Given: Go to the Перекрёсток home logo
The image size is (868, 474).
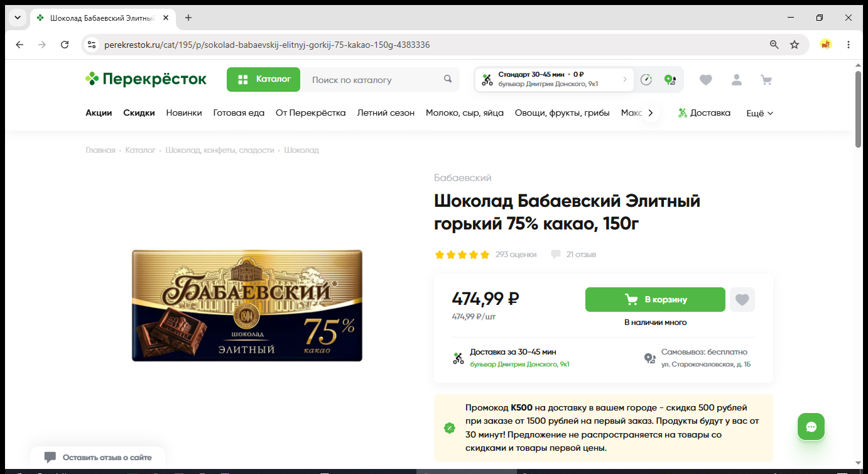Looking at the screenshot, I should click(x=146, y=79).
